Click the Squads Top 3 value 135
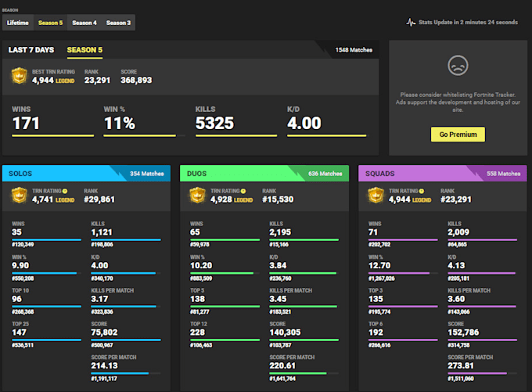This screenshot has width=532, height=392. [376, 299]
